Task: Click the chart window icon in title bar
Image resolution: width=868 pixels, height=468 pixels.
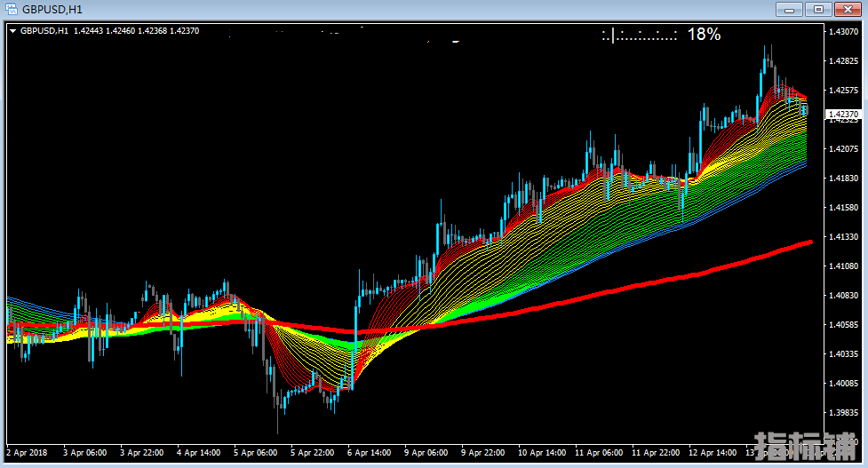Action: [x=12, y=10]
